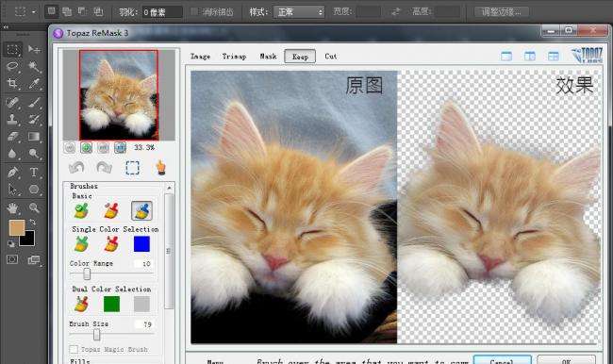
Task: Select the Clone Stamp tool in Photoshop
Action: click(x=13, y=119)
